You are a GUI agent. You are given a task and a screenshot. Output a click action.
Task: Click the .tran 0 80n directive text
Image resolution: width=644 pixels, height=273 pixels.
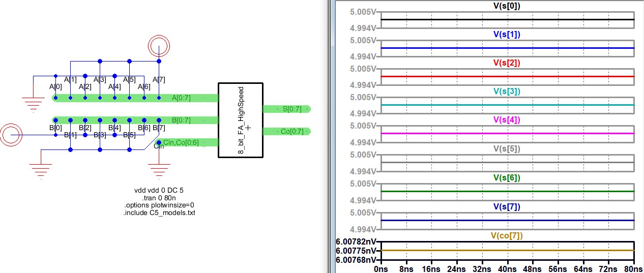tap(159, 198)
